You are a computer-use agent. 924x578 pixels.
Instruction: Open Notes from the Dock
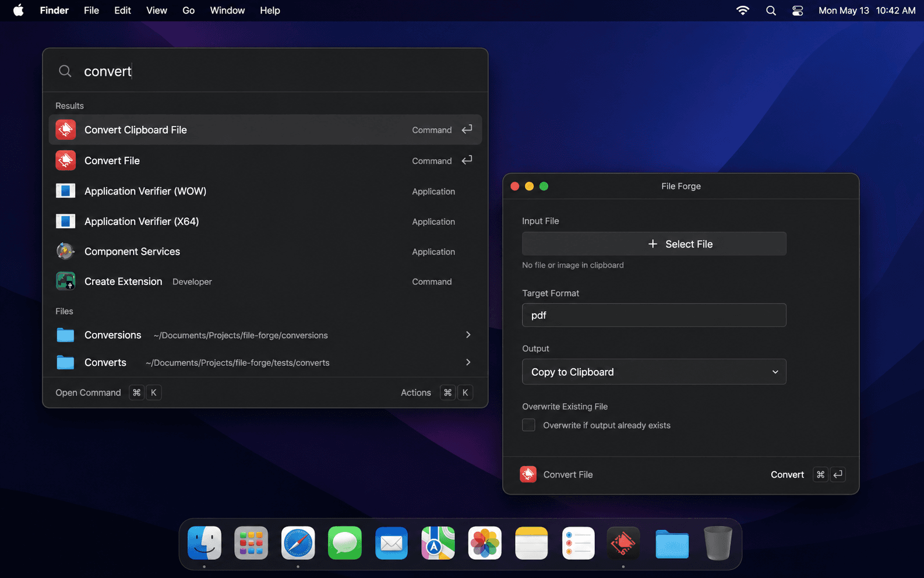pyautogui.click(x=531, y=543)
